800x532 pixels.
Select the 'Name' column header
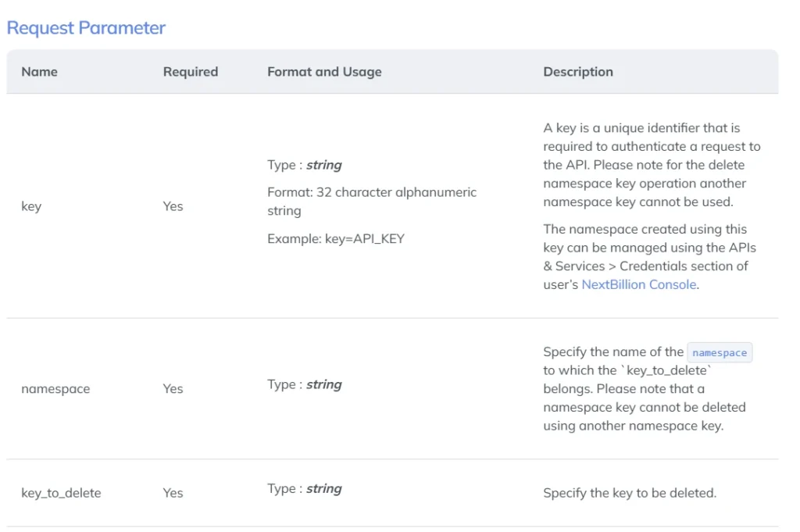(x=39, y=72)
